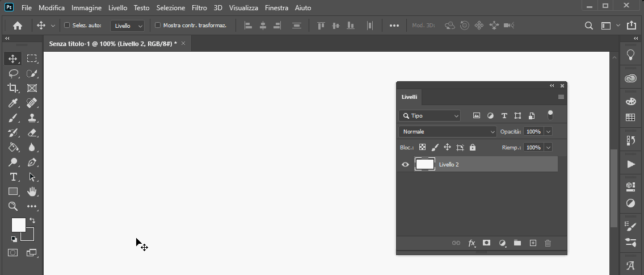Select the Hand tool
This screenshot has width=644, height=275.
[x=32, y=191]
